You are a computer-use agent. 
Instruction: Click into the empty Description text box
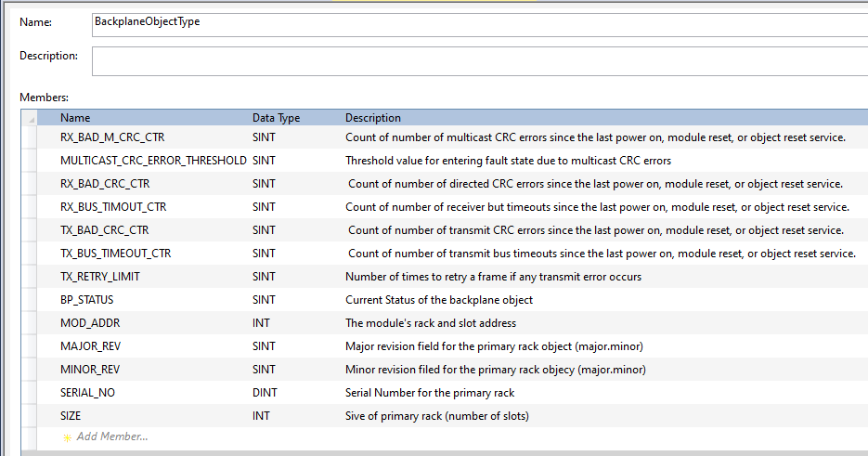coord(478,60)
